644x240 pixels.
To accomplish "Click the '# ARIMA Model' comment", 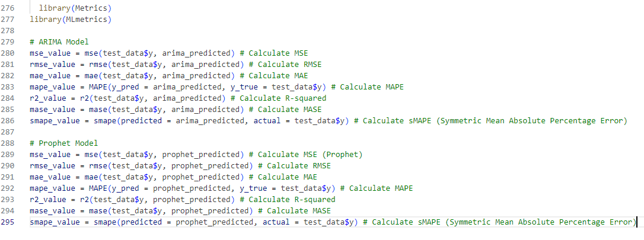I will [x=59, y=41].
